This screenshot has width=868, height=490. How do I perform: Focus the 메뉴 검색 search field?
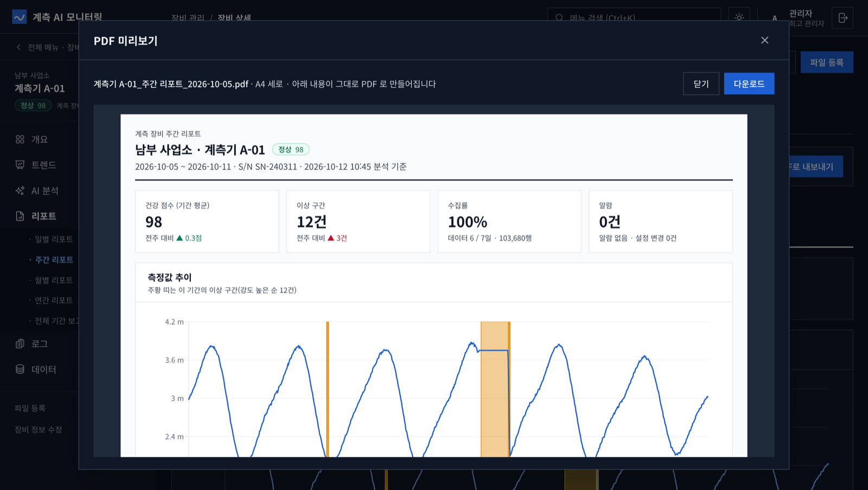click(634, 18)
